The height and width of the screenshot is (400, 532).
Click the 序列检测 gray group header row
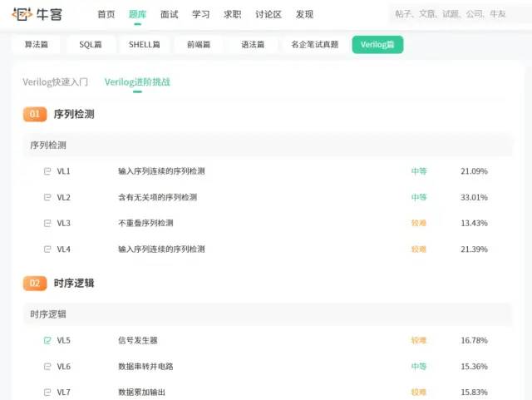[x=268, y=145]
